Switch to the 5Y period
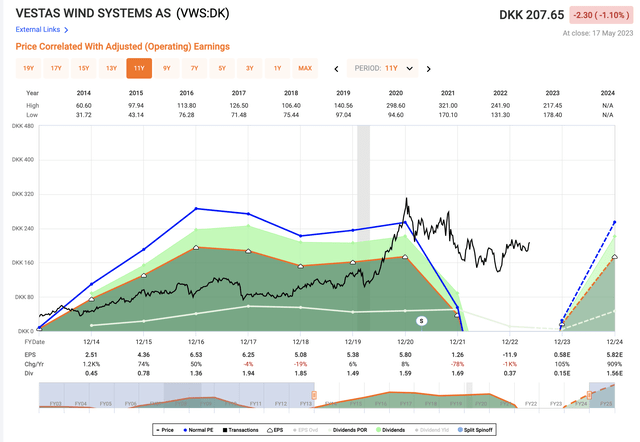This screenshot has height=442, width=640. (222, 68)
